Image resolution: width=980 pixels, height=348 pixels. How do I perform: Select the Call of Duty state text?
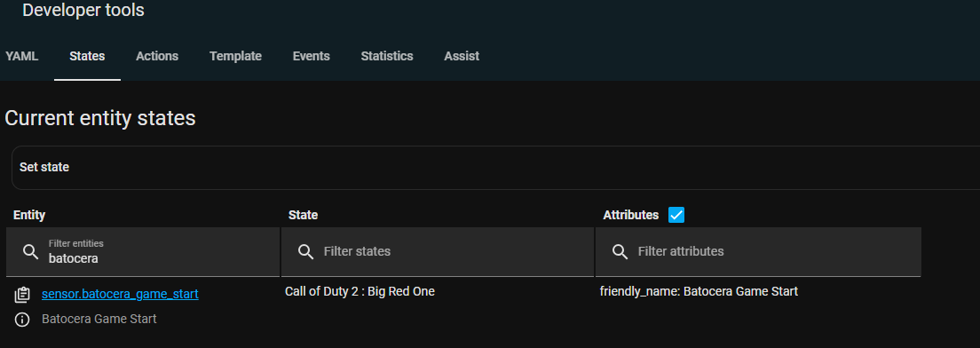click(x=360, y=291)
